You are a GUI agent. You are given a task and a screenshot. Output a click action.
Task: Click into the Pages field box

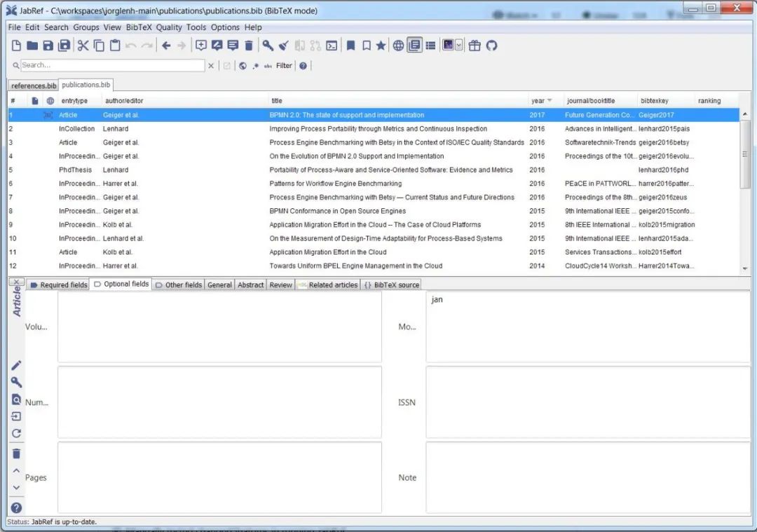point(219,477)
